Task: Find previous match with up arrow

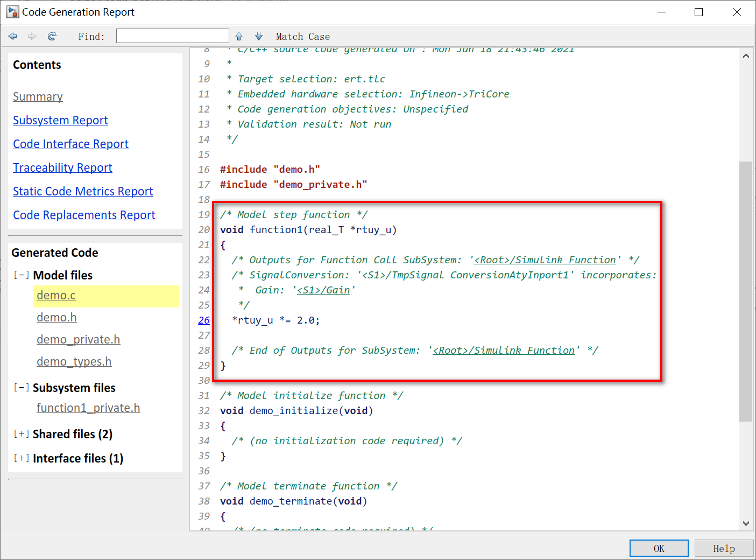Action: click(239, 36)
